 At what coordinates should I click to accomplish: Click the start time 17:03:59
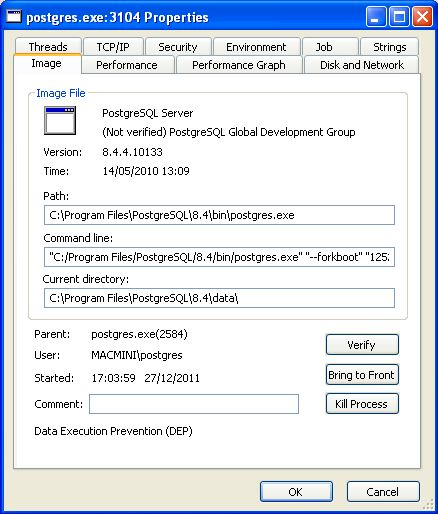coord(113,378)
